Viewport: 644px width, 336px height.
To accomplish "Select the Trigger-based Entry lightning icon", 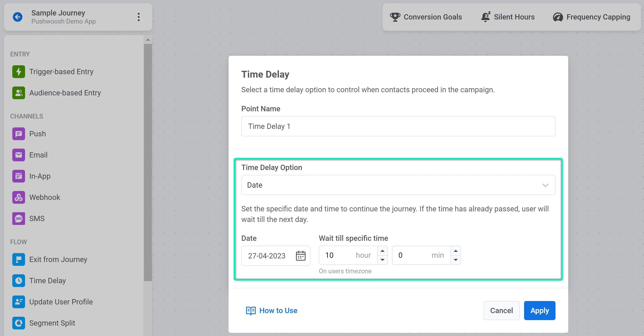I will pos(18,72).
